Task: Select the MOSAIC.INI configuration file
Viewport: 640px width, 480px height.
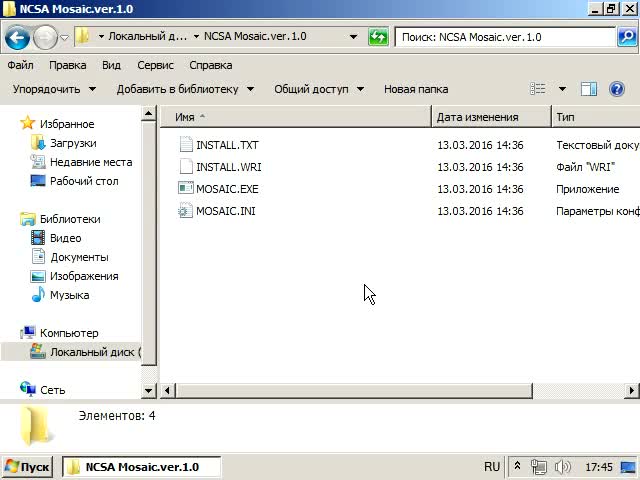Action: point(225,211)
